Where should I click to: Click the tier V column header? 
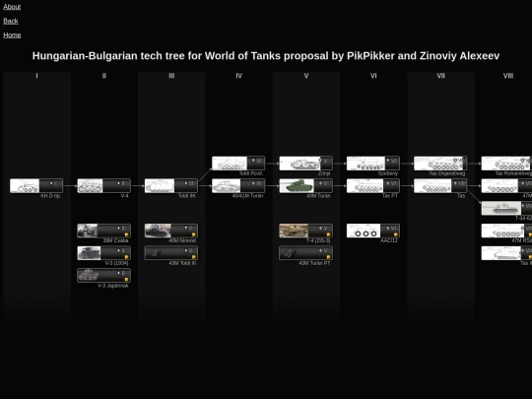[306, 76]
